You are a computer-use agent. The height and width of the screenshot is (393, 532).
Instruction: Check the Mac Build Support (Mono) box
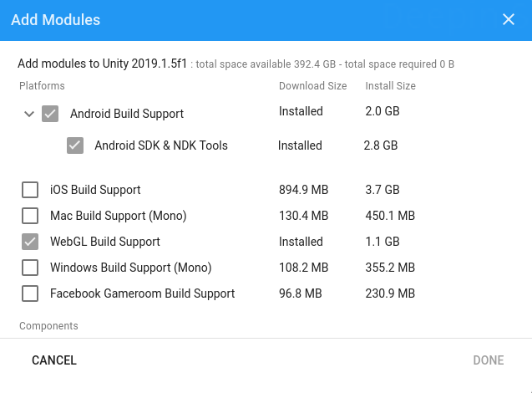(x=30, y=216)
